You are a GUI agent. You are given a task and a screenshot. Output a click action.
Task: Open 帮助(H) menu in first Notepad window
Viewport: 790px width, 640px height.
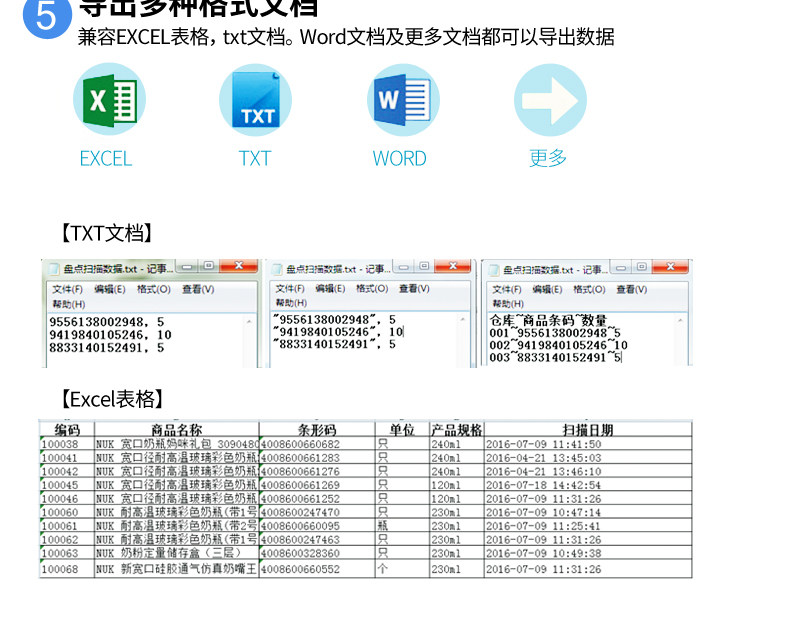(69, 304)
